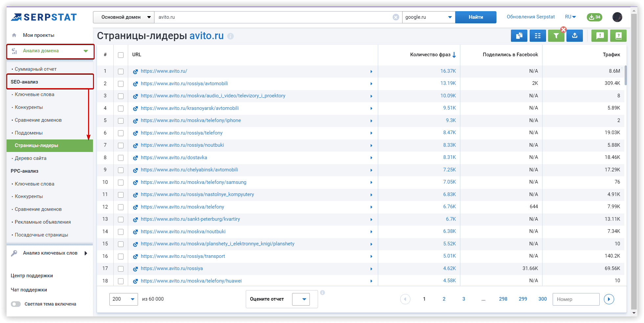Open Суммарный отчет in sidebar
The width and height of the screenshot is (644, 323).
coord(35,69)
